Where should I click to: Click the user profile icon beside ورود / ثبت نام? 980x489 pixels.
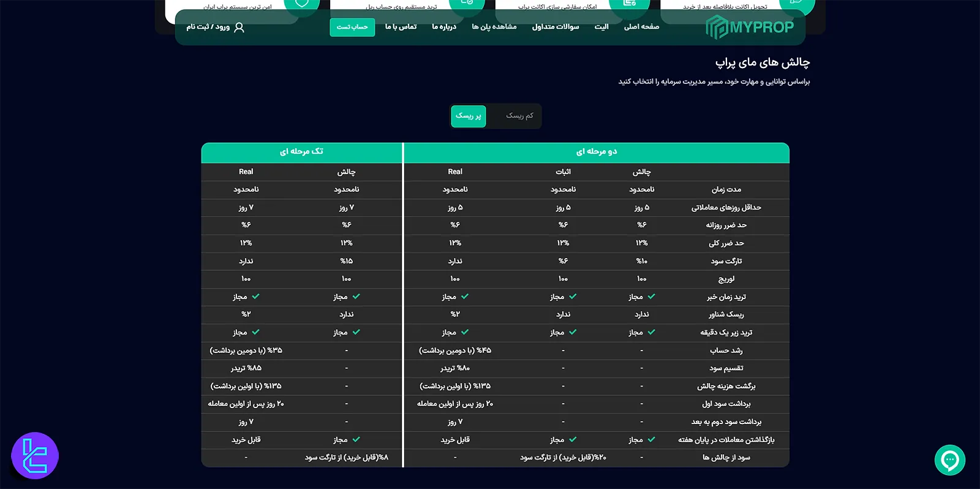click(x=239, y=27)
